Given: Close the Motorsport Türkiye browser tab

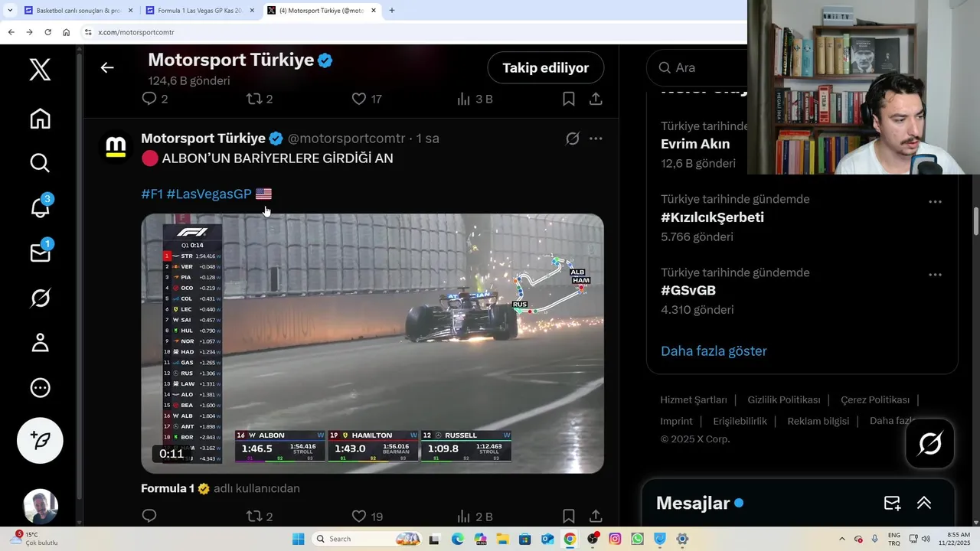Looking at the screenshot, I should coord(374,11).
